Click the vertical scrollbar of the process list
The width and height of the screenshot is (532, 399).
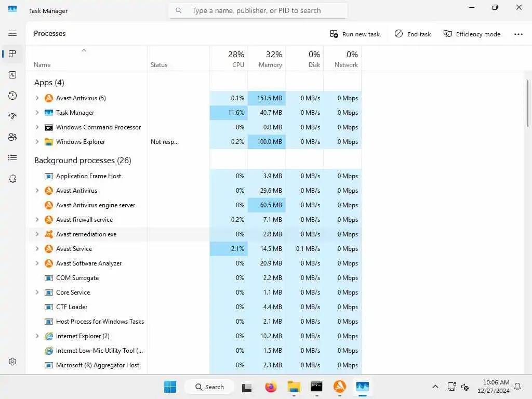click(528, 103)
